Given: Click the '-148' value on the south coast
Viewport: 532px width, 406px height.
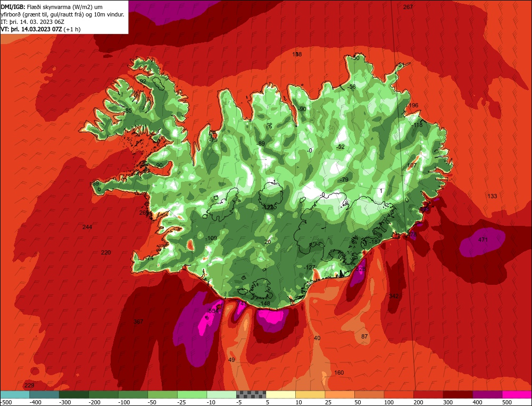Looking at the screenshot, I should coord(264,303).
